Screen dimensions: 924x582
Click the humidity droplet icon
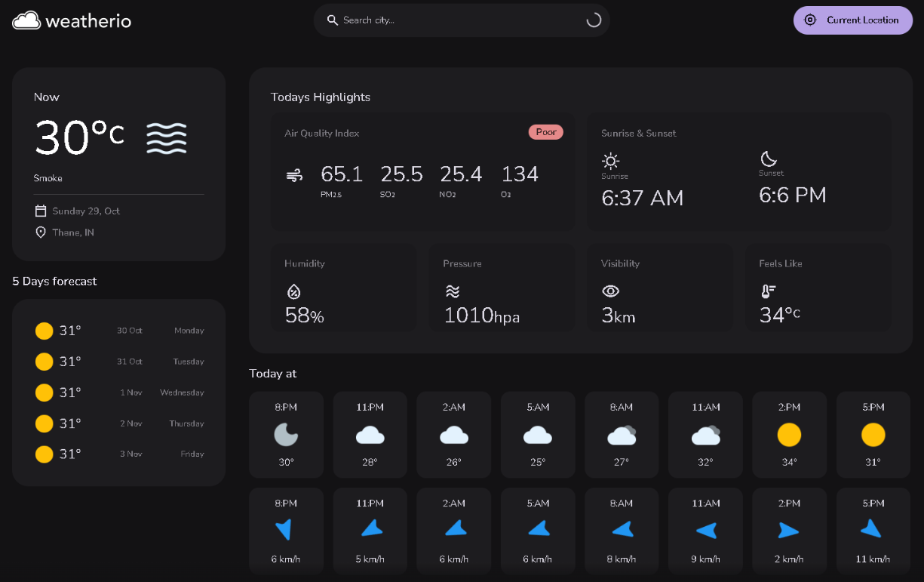click(x=293, y=291)
